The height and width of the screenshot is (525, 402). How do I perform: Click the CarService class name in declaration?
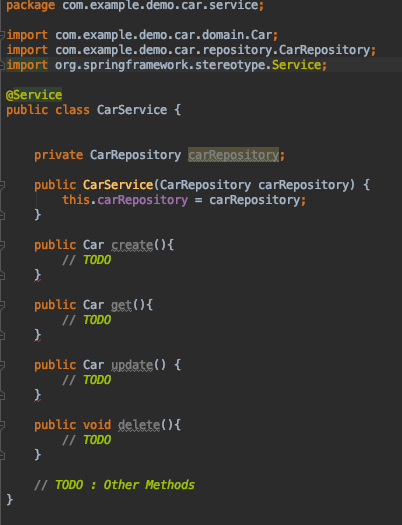(132, 110)
